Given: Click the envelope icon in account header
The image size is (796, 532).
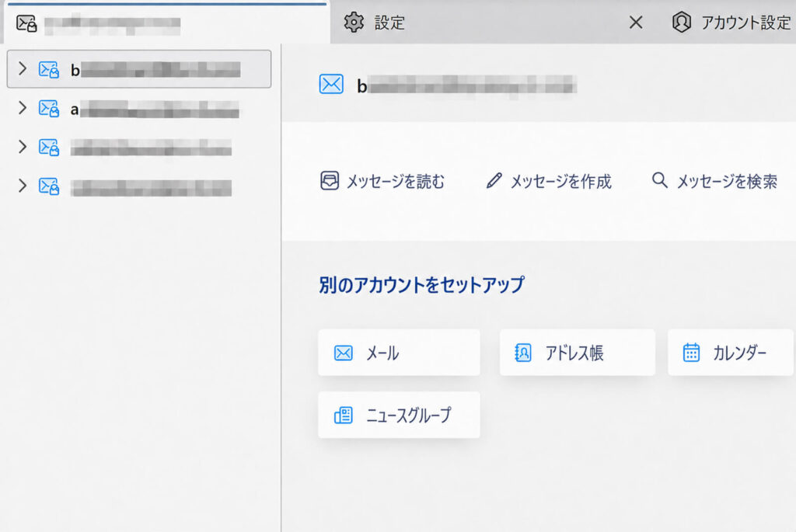Looking at the screenshot, I should pos(331,84).
